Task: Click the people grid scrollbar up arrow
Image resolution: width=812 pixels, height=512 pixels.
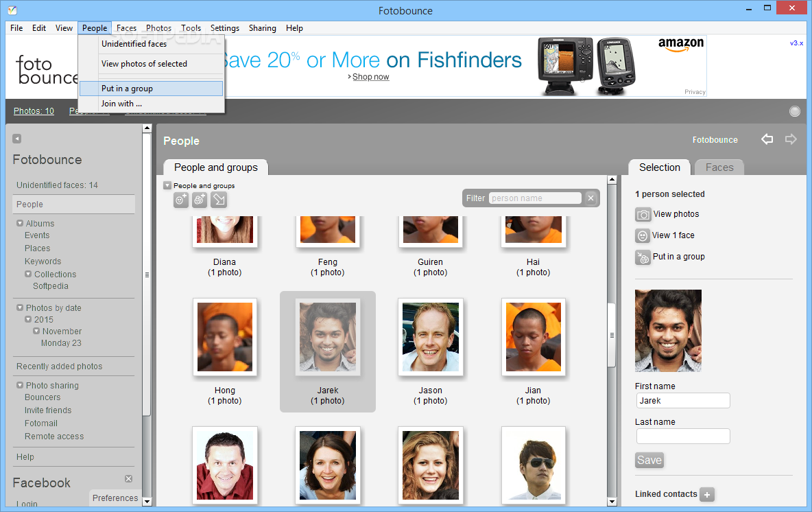Action: (x=612, y=180)
